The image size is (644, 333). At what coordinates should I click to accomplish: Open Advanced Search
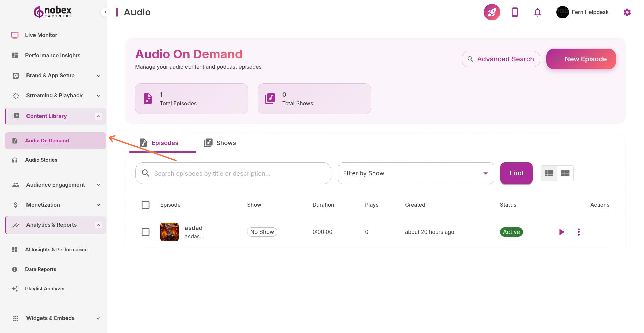(x=501, y=59)
